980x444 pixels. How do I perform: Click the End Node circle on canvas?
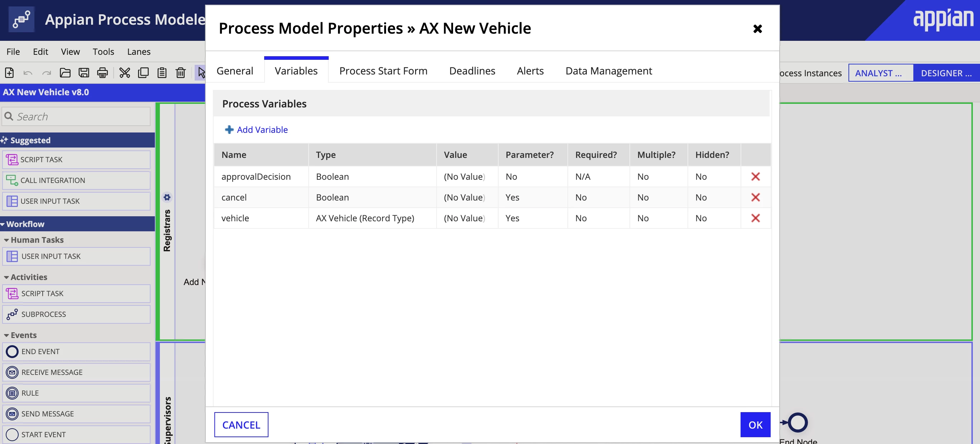pyautogui.click(x=798, y=422)
